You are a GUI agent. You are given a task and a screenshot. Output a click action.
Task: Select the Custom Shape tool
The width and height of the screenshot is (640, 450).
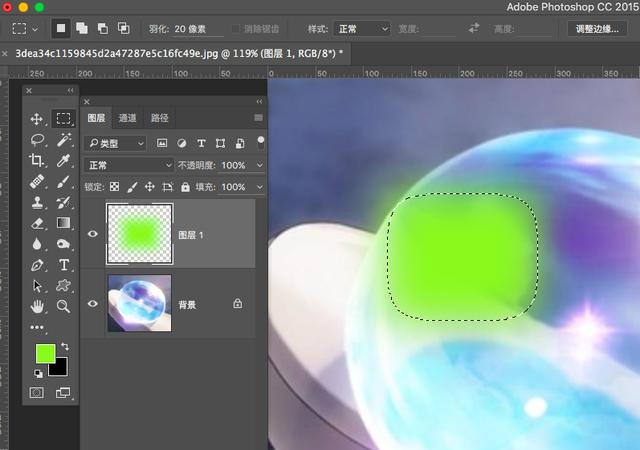pos(64,286)
